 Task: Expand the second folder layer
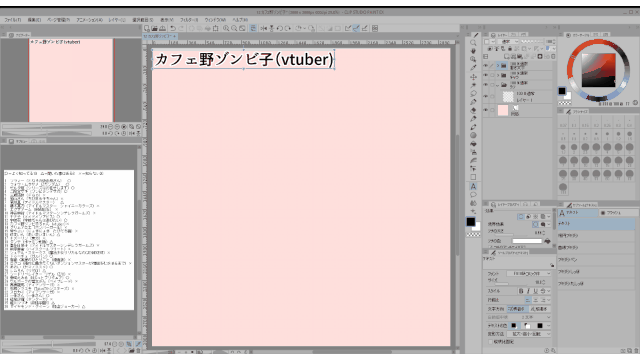pyautogui.click(x=498, y=76)
